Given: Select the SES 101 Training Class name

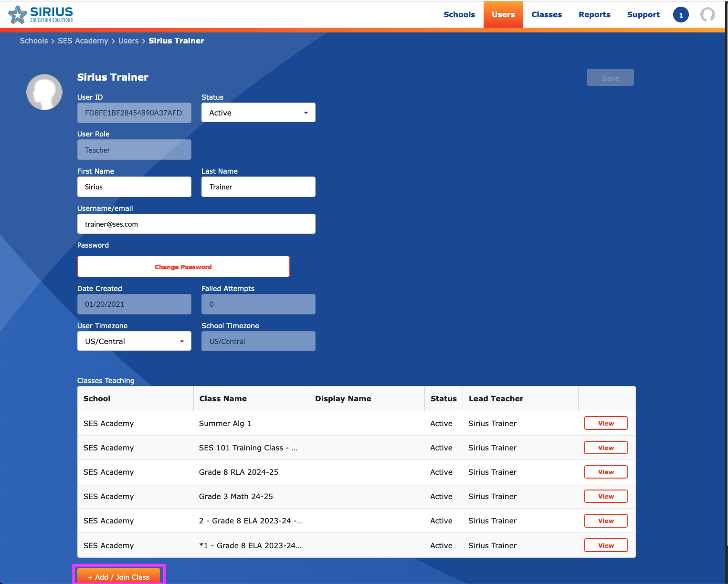Looking at the screenshot, I should 248,448.
